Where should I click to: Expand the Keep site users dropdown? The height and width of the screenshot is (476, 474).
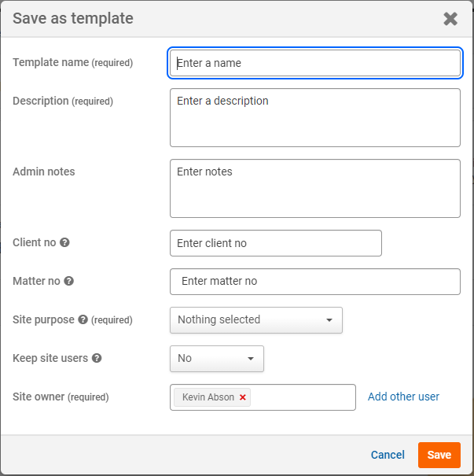click(217, 358)
